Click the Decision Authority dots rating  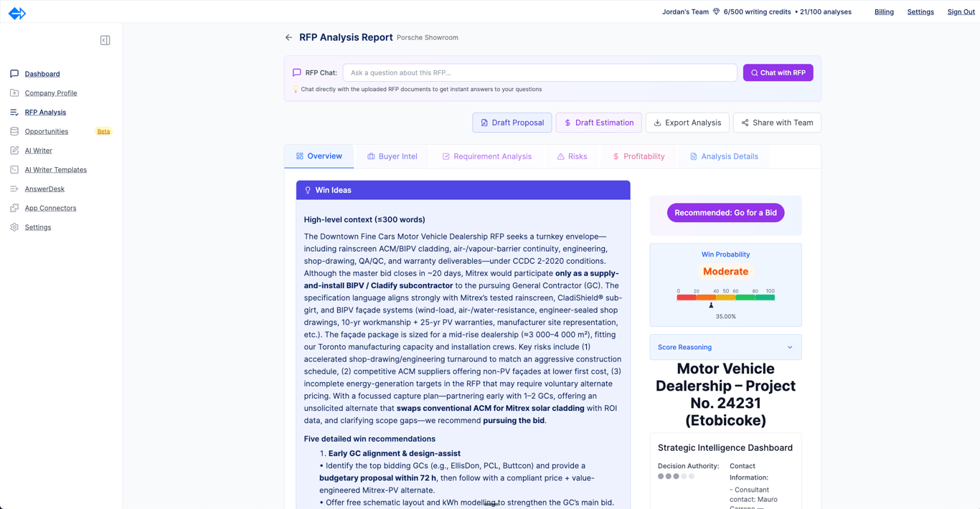point(676,476)
